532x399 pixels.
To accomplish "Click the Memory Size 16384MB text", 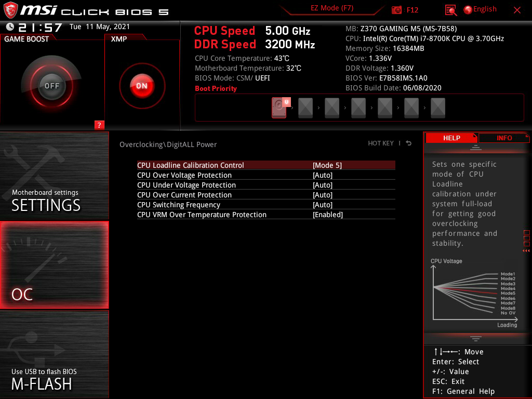I will (x=385, y=48).
